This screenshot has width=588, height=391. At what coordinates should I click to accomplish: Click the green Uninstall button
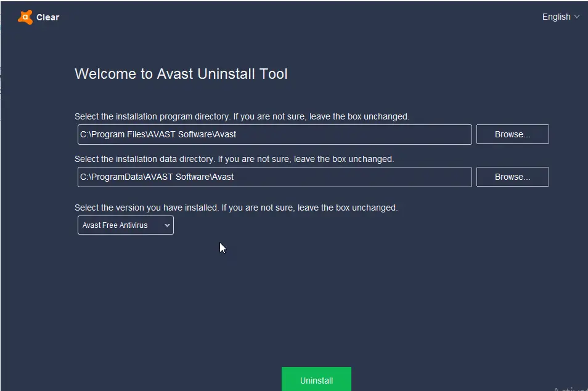click(x=316, y=379)
